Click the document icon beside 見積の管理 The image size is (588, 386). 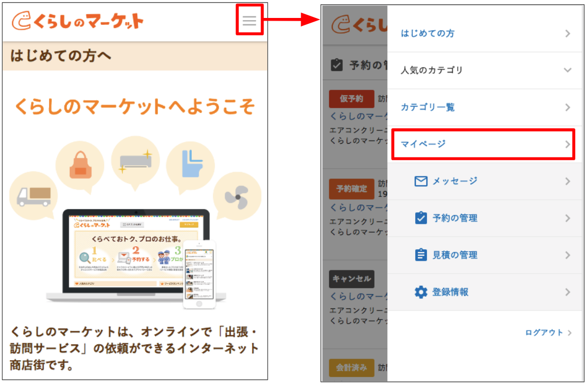(x=421, y=255)
